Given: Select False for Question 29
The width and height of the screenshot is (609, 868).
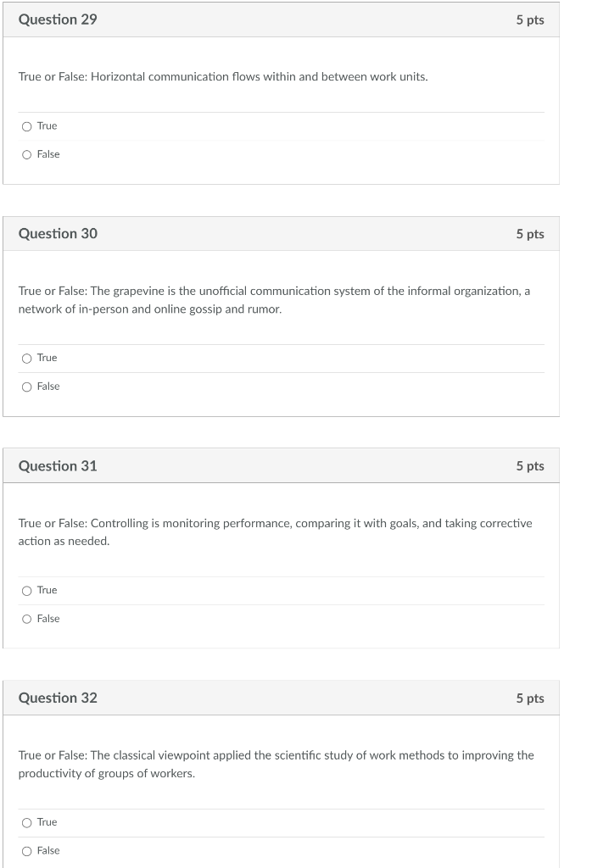Looking at the screenshot, I should pos(26,154).
